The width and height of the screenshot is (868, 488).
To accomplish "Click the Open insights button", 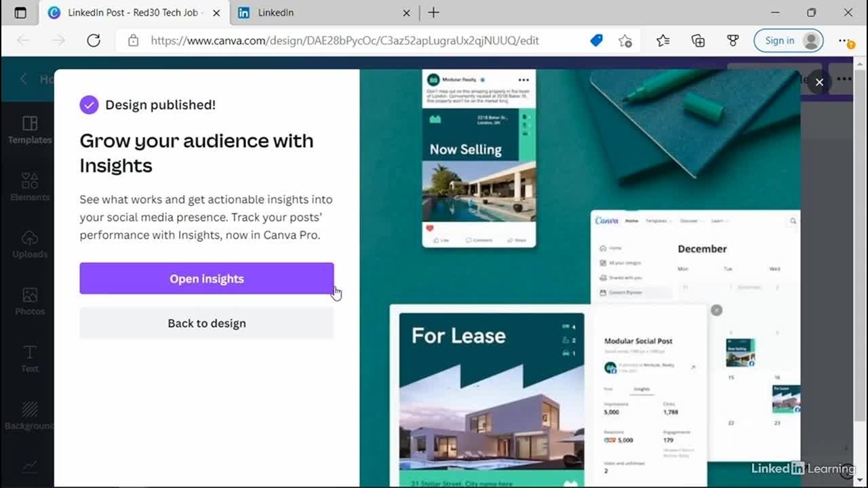I will pyautogui.click(x=206, y=279).
